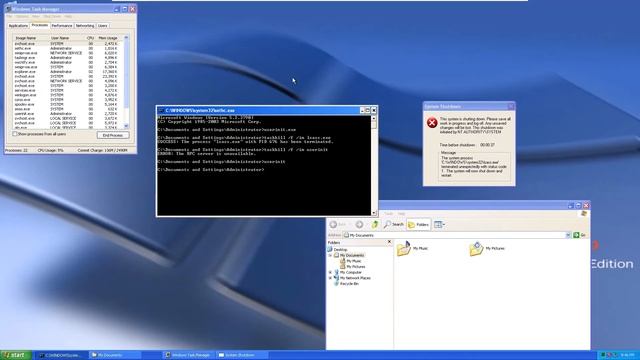
Task: Sort processes by Image Name column header
Action: (31, 38)
